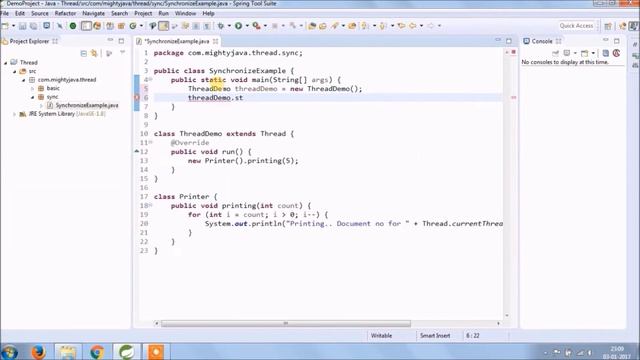Toggle Link with Editor in Project Explorer
Image resolution: width=640 pixels, height=360 pixels.
click(94, 53)
